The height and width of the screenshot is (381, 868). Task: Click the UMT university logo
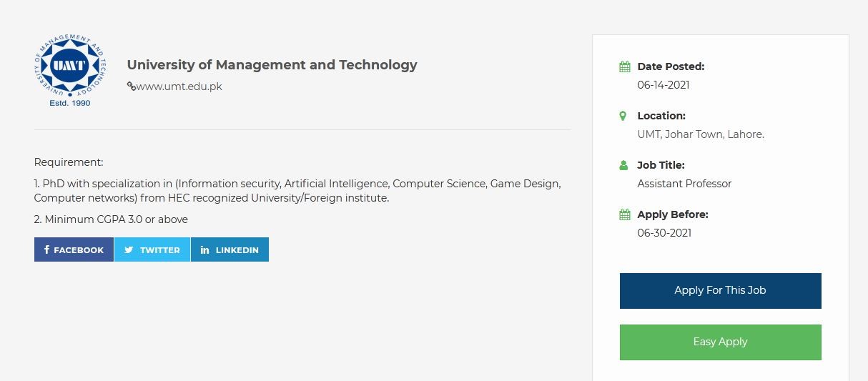(x=69, y=71)
